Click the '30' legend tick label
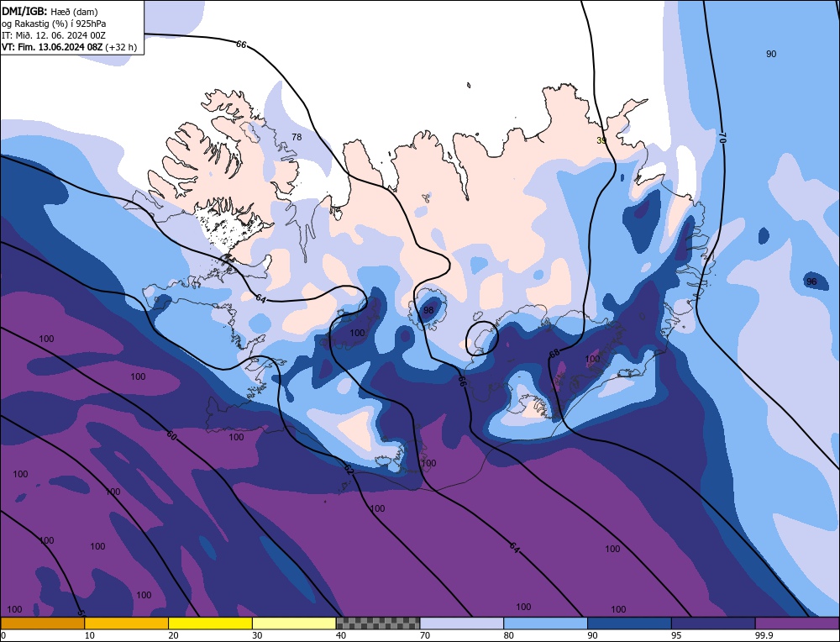840x642 pixels. coord(257,635)
